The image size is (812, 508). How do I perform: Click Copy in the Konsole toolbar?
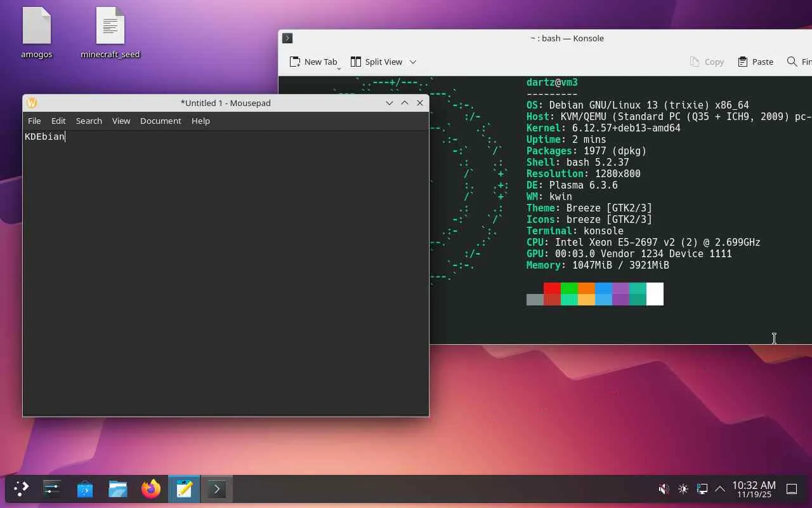(x=707, y=62)
